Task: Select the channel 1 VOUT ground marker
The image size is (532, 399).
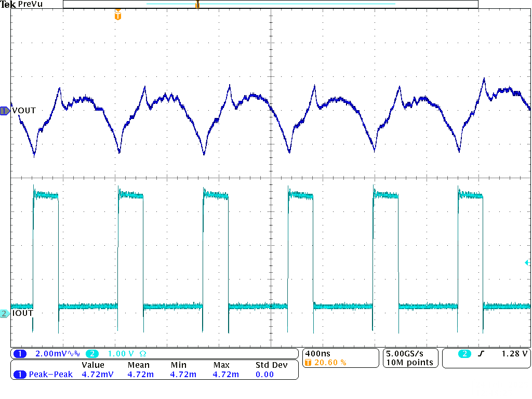Action: coord(5,111)
